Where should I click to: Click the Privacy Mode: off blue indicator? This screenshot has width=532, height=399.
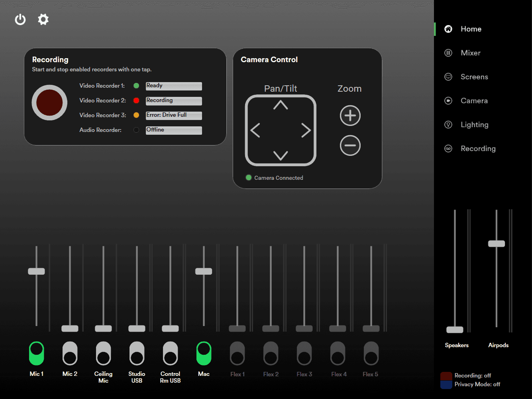click(446, 385)
